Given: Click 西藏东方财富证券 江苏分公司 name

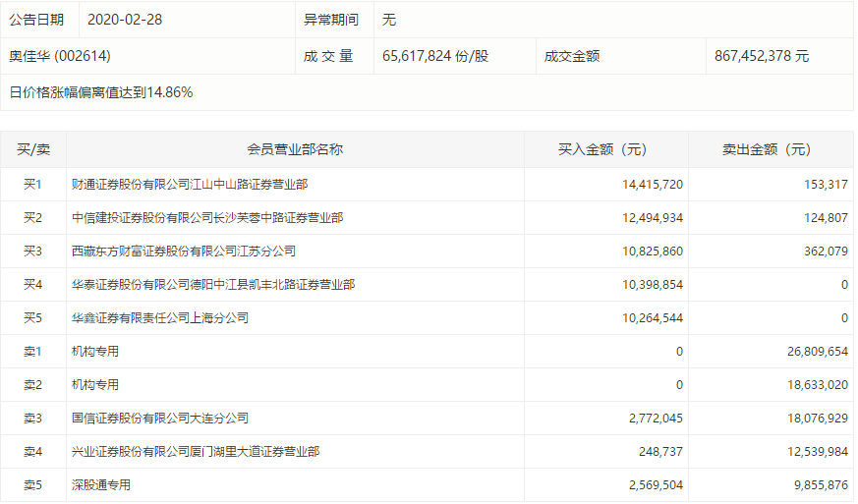Looking at the screenshot, I should coord(184,251).
